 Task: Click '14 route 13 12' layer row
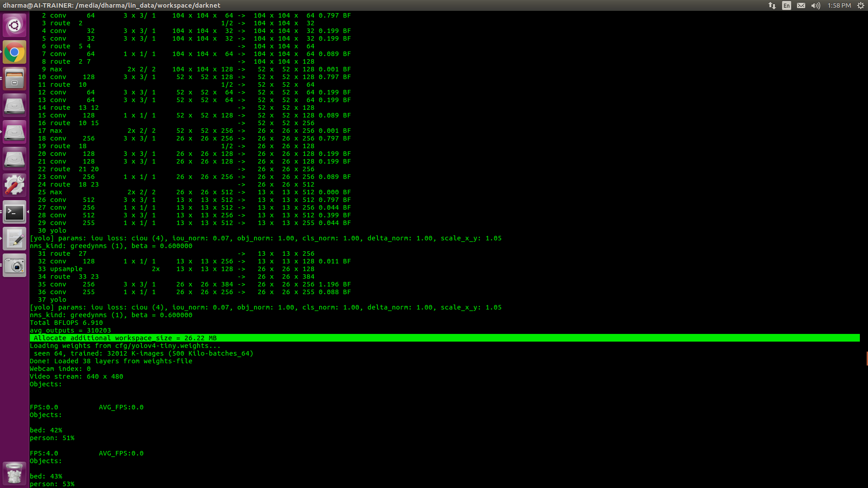click(x=176, y=108)
